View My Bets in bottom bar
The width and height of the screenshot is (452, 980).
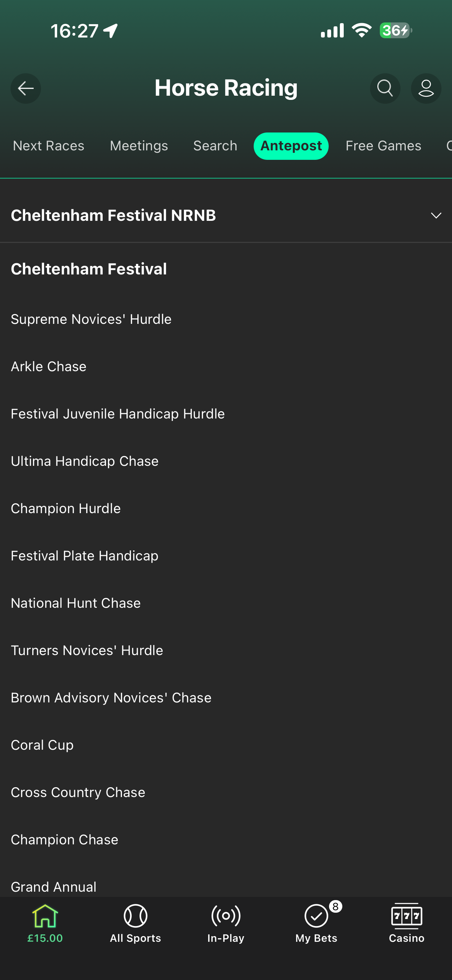[x=316, y=923]
